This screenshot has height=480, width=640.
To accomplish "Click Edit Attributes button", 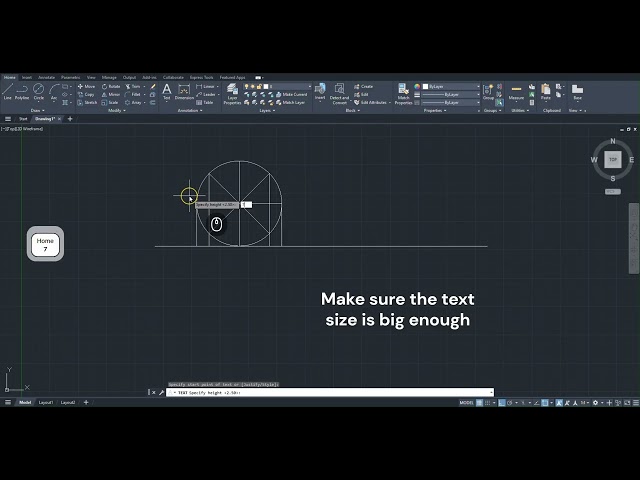I will 370,102.
